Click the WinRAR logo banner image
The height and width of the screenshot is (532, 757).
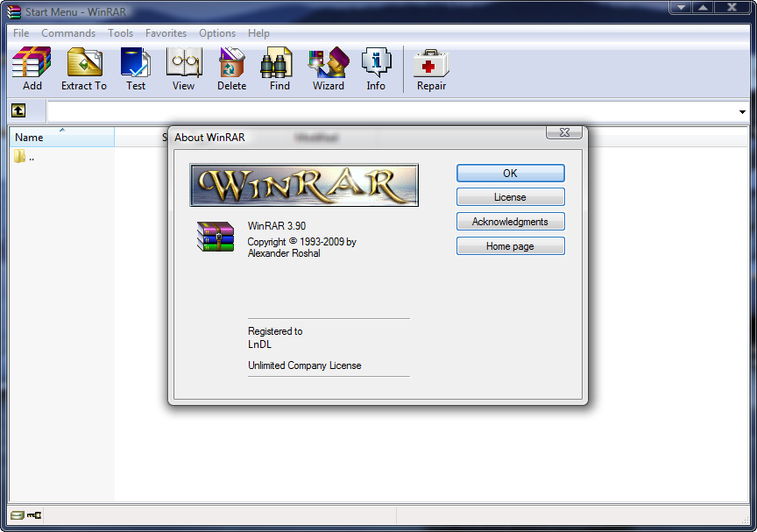pyautogui.click(x=304, y=185)
